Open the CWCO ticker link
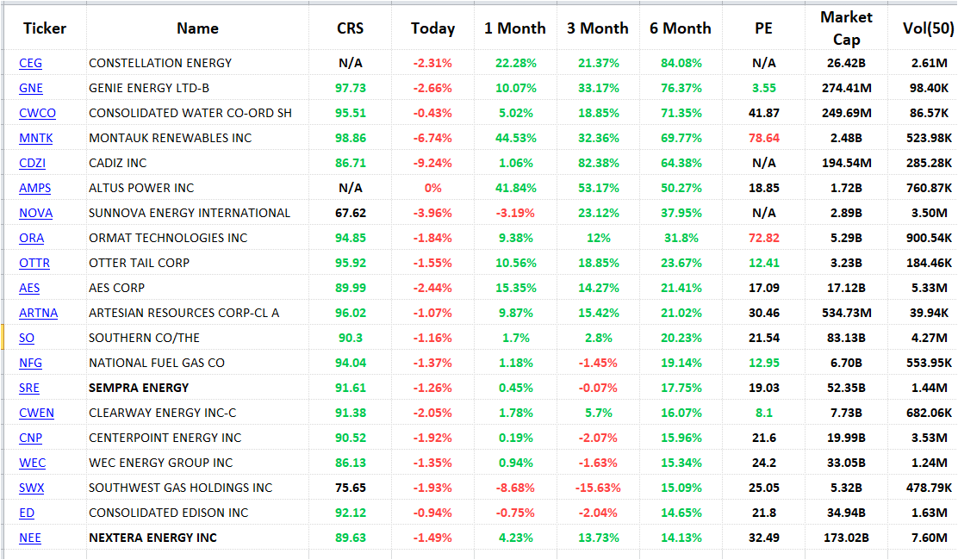The width and height of the screenshot is (958, 560). 37,113
